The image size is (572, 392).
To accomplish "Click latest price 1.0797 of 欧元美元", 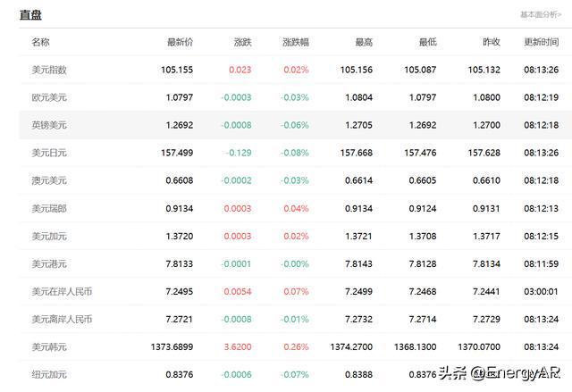I will point(180,97).
